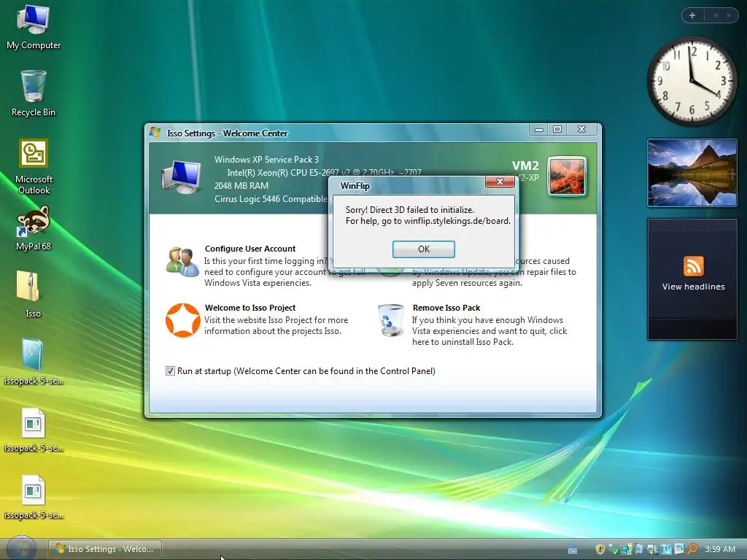Click the user account flower picture
This screenshot has width=747, height=560.
(567, 176)
